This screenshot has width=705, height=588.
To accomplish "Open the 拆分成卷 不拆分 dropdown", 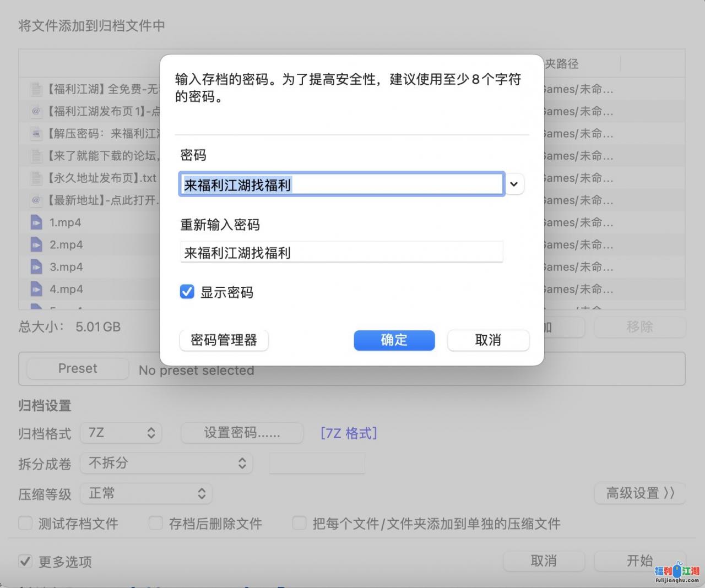I will pos(166,464).
